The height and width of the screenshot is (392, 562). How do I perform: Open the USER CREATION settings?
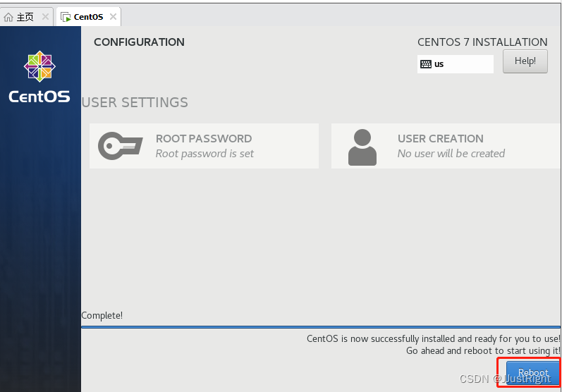(446, 146)
